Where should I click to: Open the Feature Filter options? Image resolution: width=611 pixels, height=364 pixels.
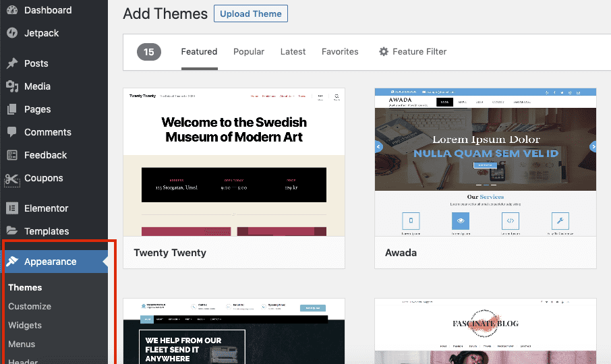click(x=413, y=52)
